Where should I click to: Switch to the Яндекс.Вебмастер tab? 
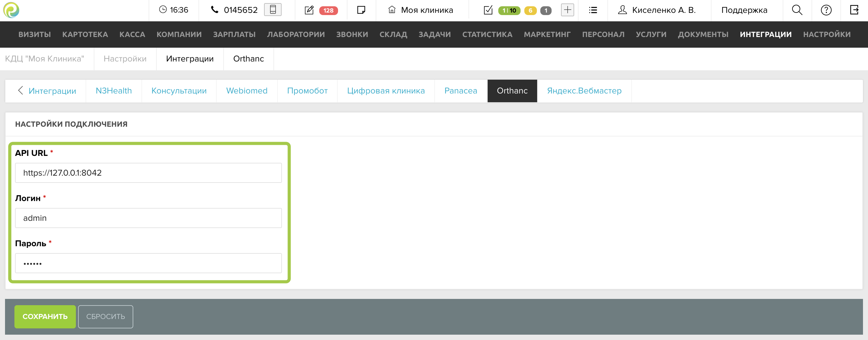tap(584, 91)
